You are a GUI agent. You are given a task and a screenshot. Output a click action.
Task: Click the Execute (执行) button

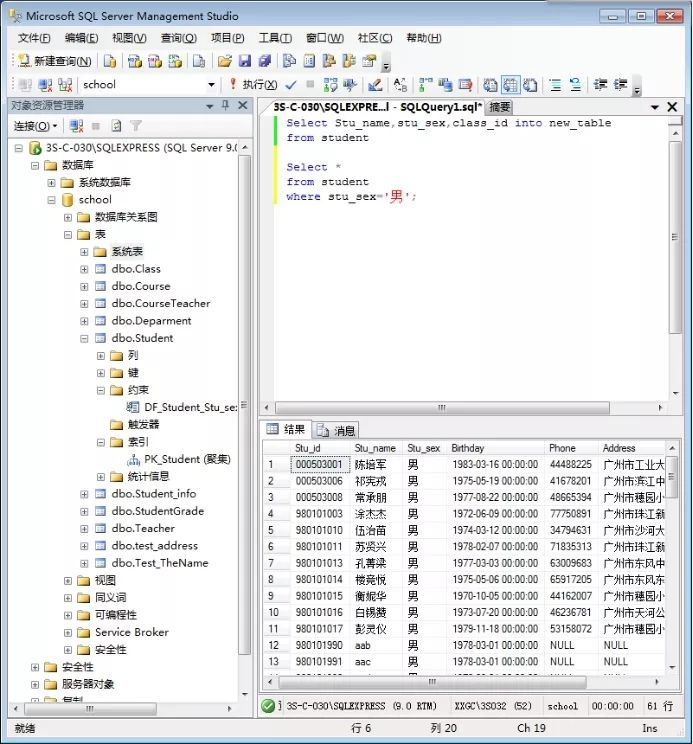click(x=254, y=84)
